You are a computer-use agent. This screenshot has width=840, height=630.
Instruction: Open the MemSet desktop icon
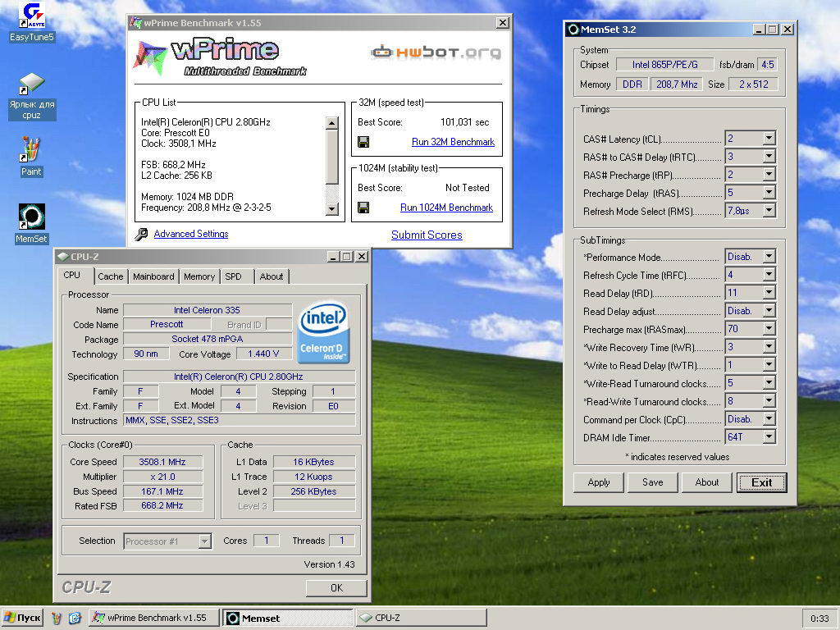(x=31, y=223)
